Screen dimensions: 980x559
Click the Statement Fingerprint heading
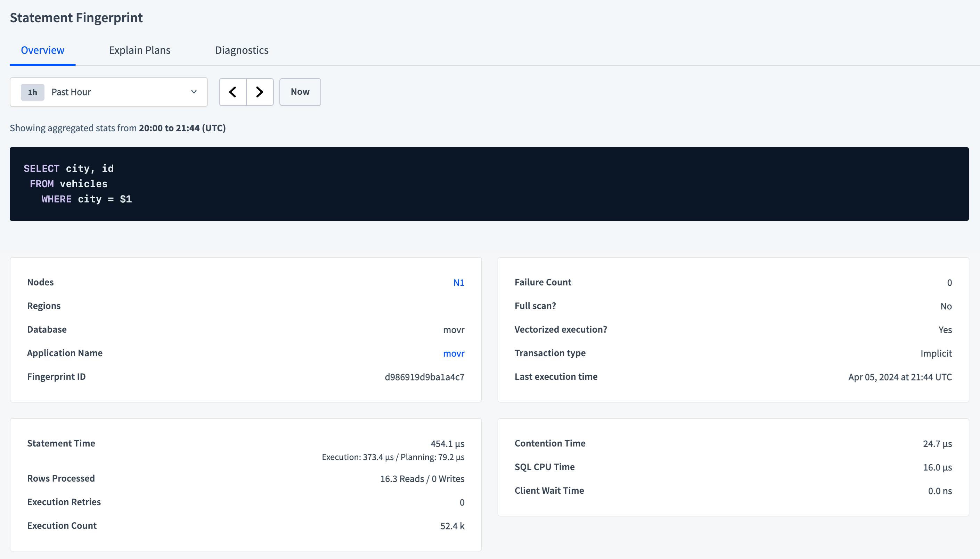[x=76, y=18]
